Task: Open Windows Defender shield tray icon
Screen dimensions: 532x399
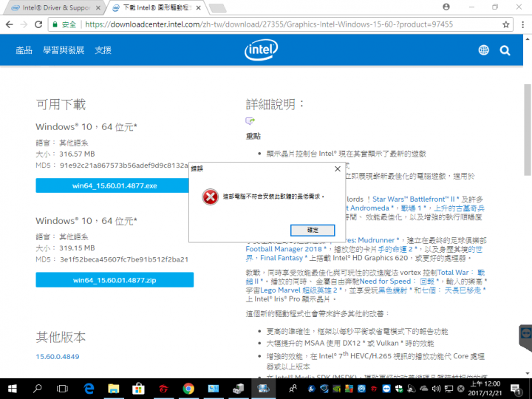Action: (399, 389)
